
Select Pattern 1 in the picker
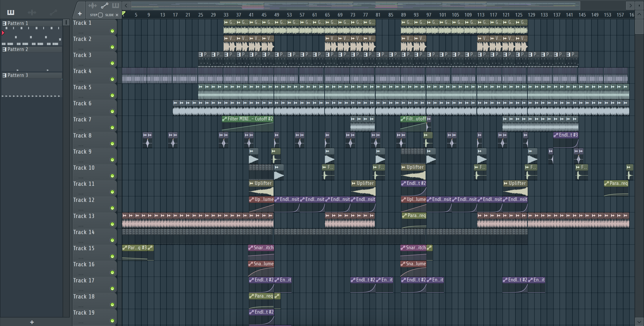[32, 23]
